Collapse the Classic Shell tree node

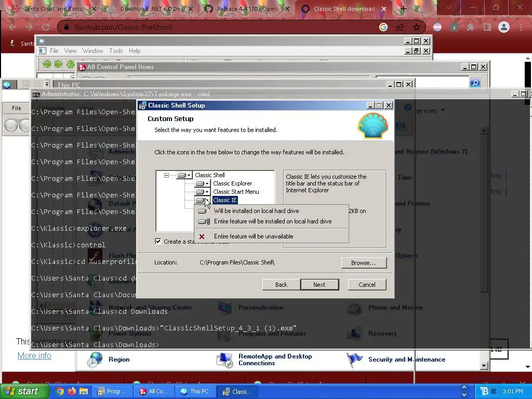[166, 176]
